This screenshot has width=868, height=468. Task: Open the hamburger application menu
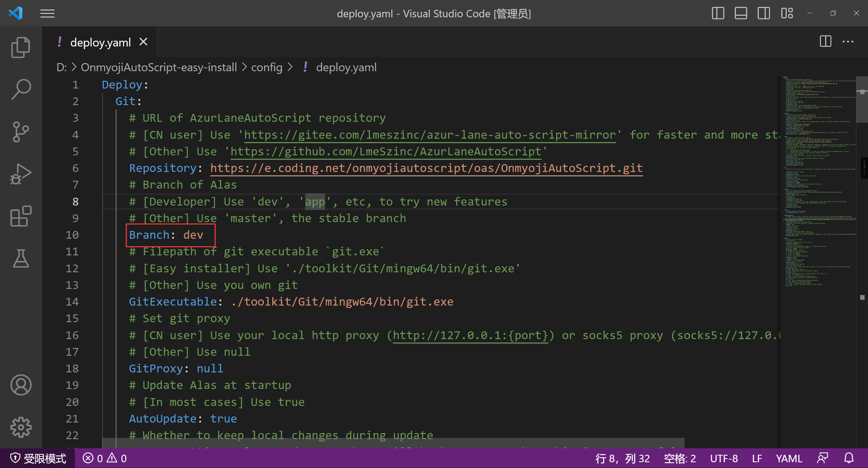coord(47,13)
